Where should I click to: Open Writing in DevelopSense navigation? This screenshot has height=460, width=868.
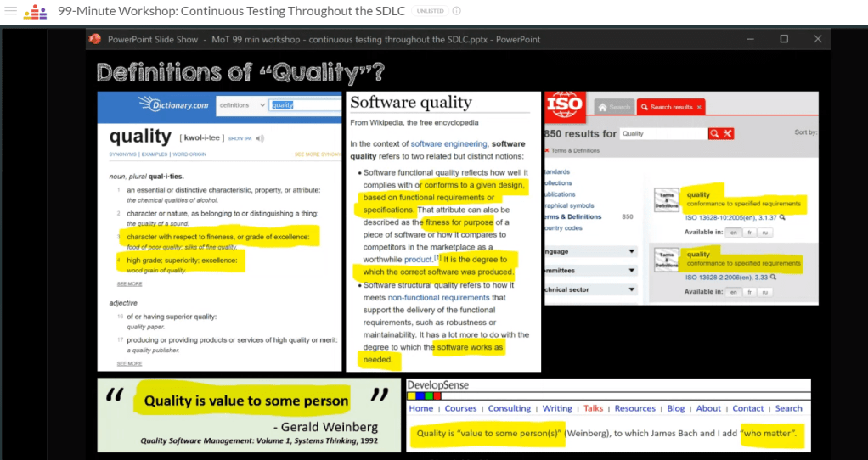pos(557,408)
